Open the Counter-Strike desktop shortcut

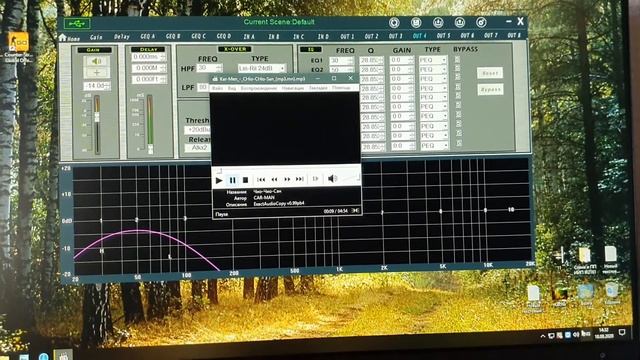(x=18, y=47)
